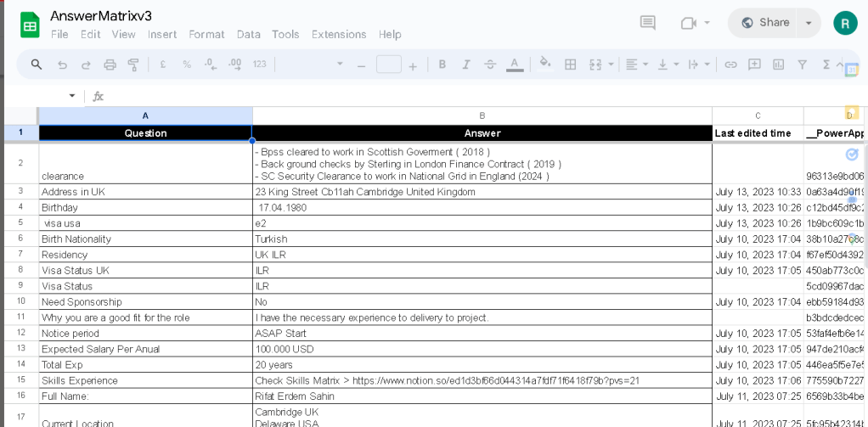
Task: Open the name box dropdown arrow
Action: click(72, 96)
